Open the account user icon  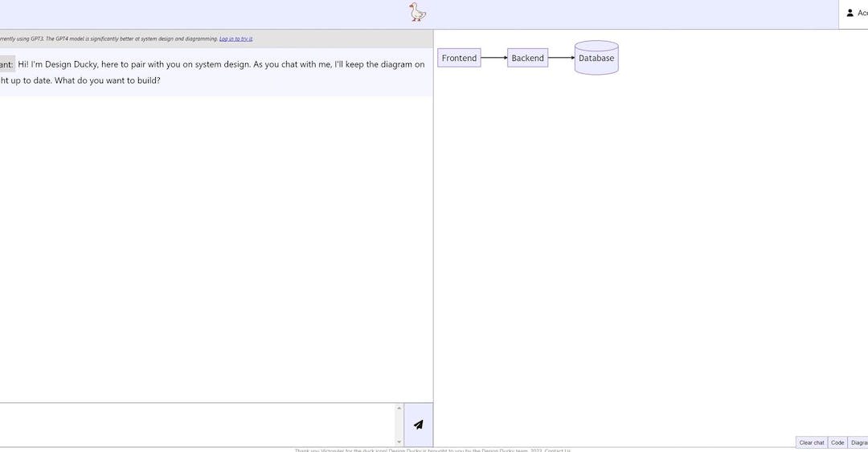[850, 13]
